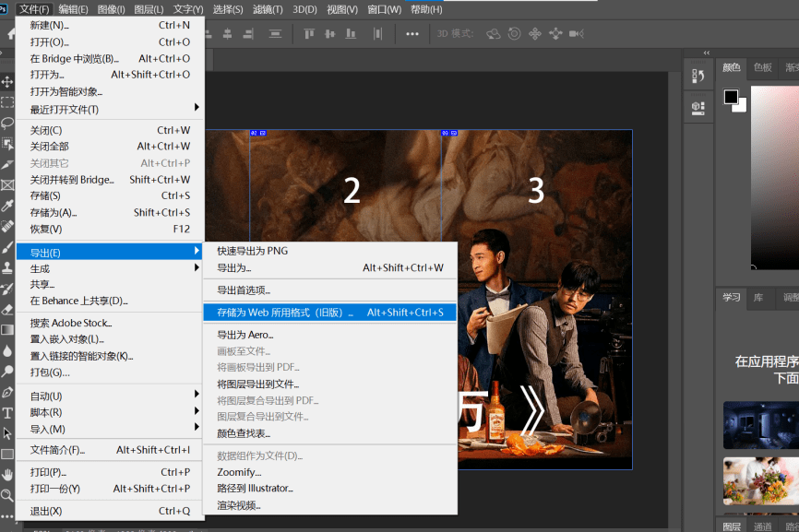Switch to the 色板 panel tab
This screenshot has height=532, width=799.
tap(762, 67)
